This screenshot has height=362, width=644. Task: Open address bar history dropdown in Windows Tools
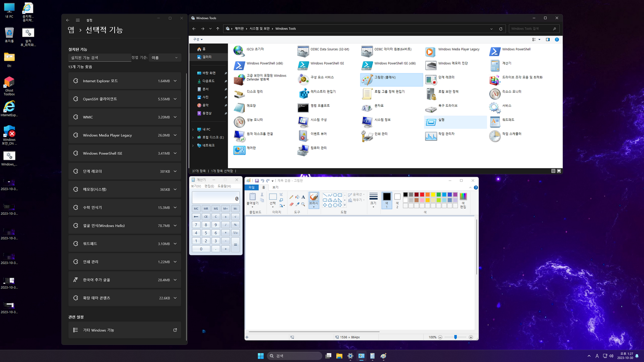492,29
